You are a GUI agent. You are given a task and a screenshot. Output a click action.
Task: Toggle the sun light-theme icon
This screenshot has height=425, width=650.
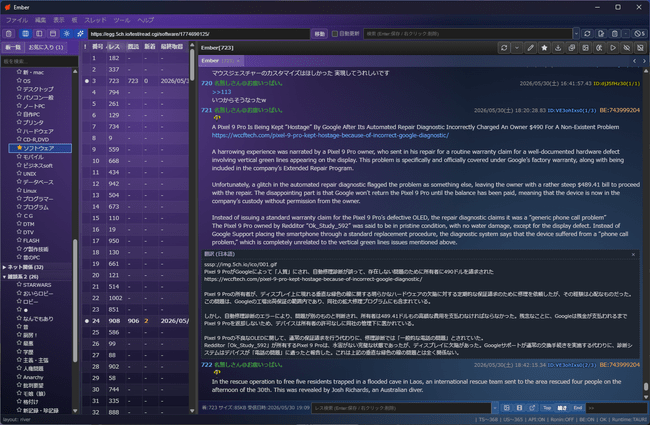point(66,34)
